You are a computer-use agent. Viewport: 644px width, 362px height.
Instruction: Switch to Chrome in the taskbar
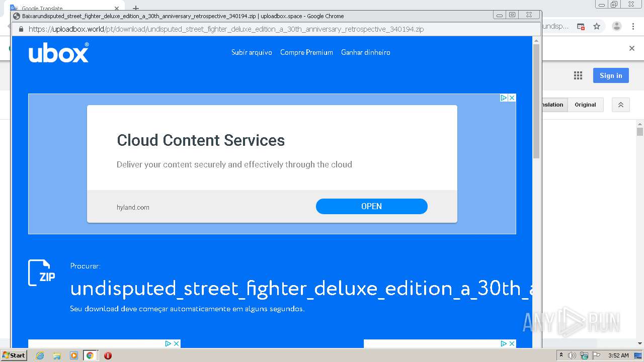click(90, 355)
